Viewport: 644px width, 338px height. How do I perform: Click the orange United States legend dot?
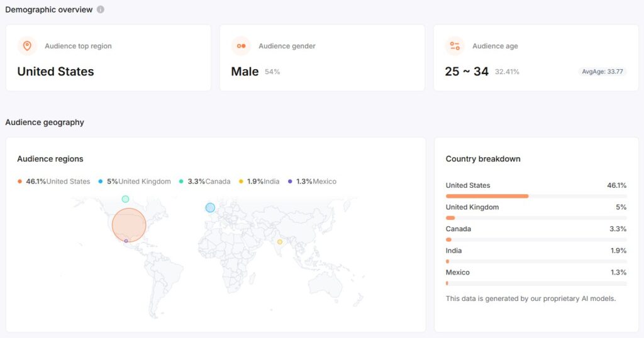pyautogui.click(x=20, y=182)
